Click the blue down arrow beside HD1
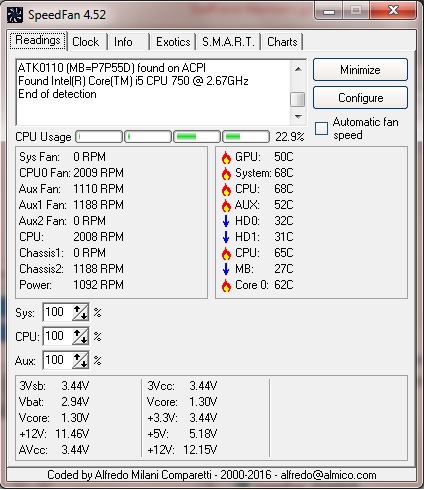 click(226, 237)
